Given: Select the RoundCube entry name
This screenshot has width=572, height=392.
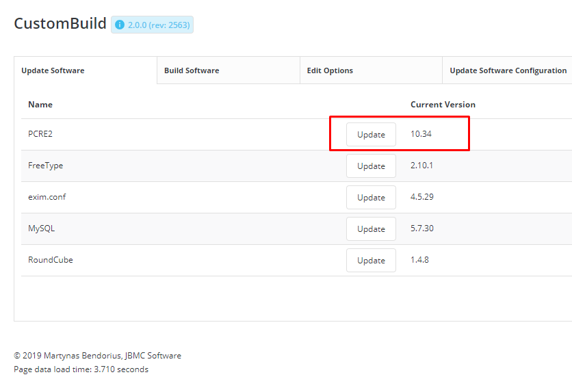Looking at the screenshot, I should click(x=50, y=260).
